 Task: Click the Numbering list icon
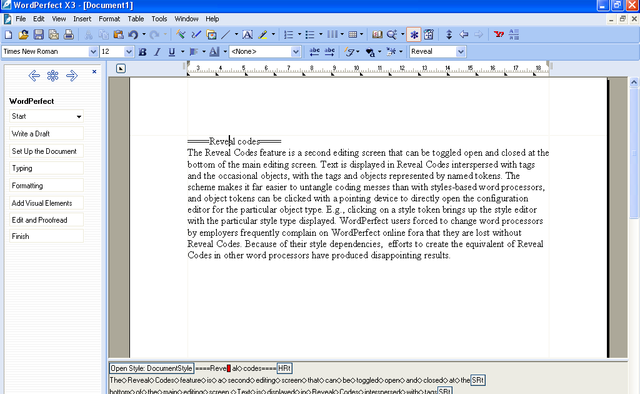(289, 35)
